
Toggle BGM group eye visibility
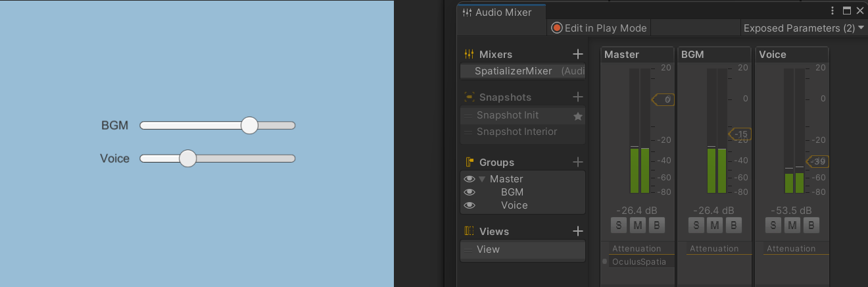[x=470, y=192]
